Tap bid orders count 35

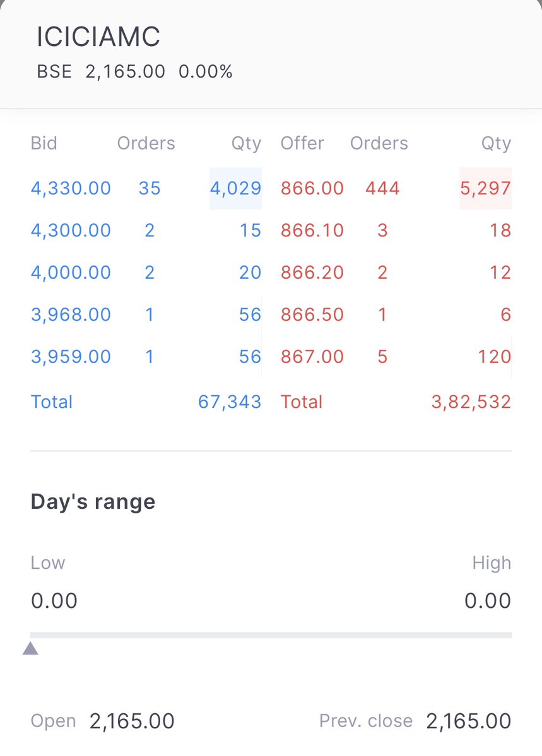150,188
